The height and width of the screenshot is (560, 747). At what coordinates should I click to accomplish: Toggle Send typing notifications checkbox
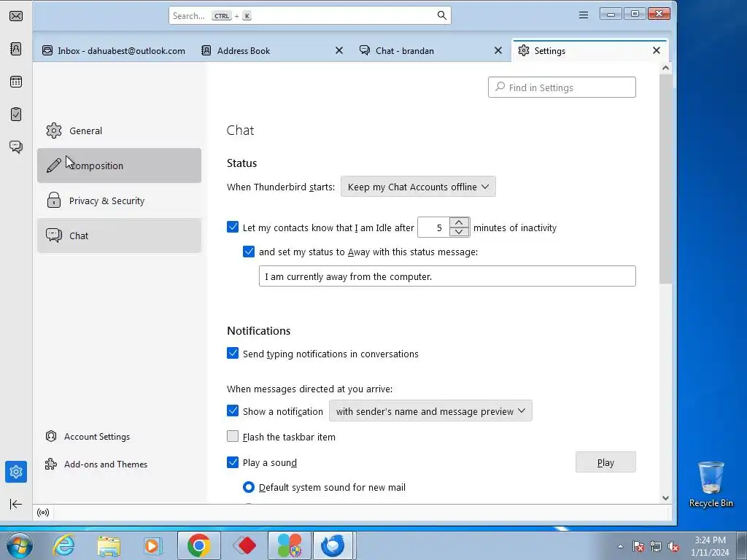click(233, 354)
